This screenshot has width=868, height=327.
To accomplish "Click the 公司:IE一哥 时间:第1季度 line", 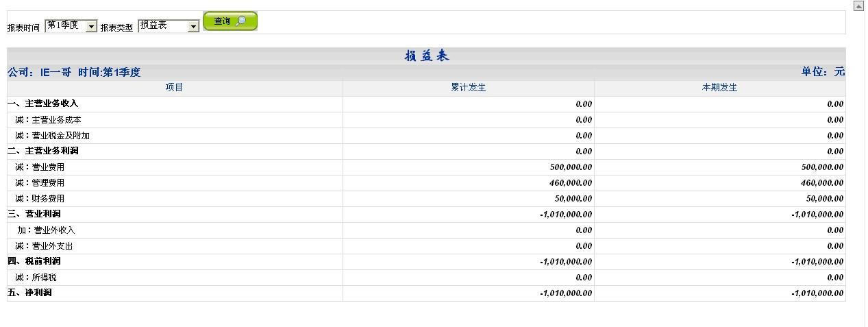I will click(x=74, y=72).
